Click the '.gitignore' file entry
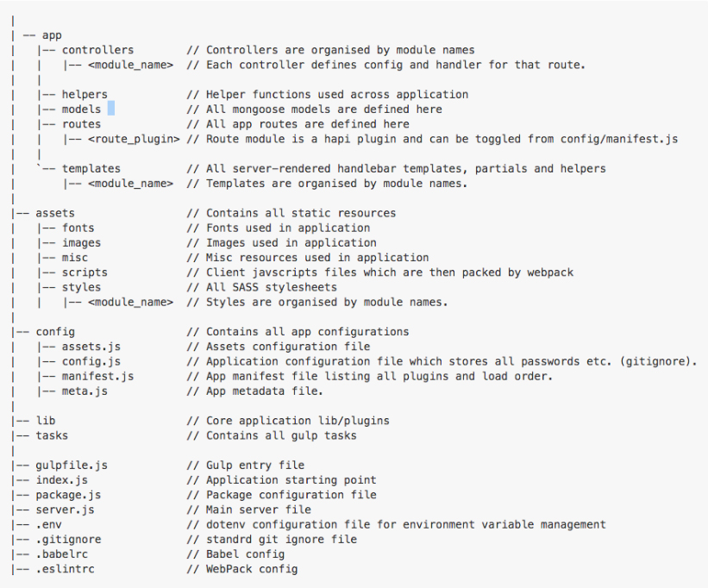The image size is (708, 588). click(x=68, y=539)
